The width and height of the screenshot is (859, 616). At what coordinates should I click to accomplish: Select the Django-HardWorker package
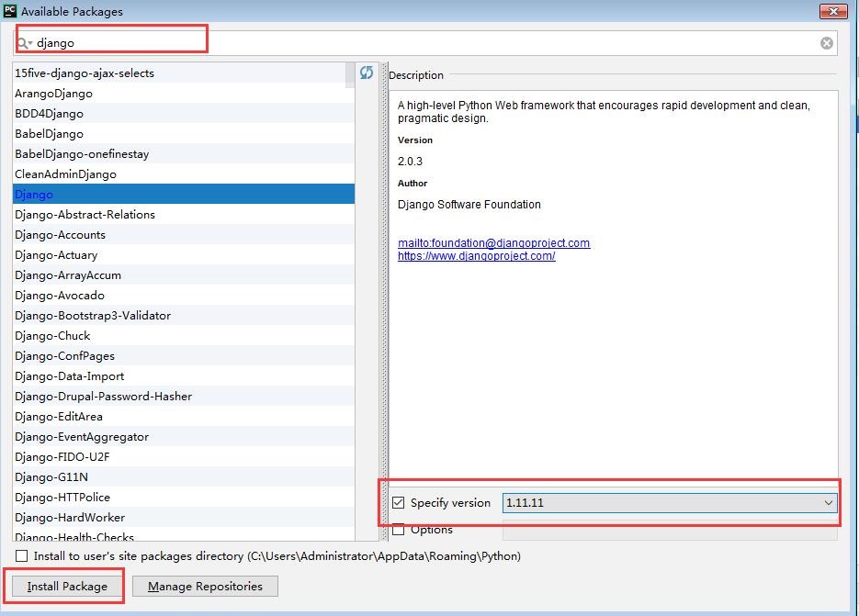click(x=184, y=518)
